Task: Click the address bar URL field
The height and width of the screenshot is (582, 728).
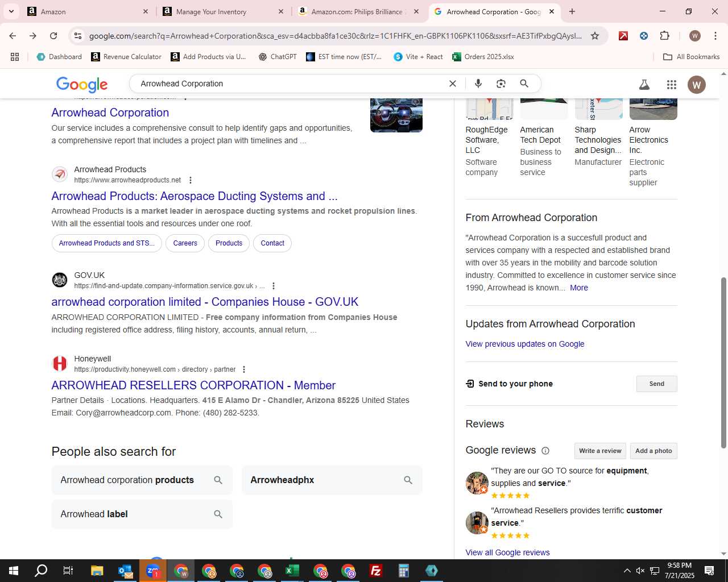Action: point(335,36)
